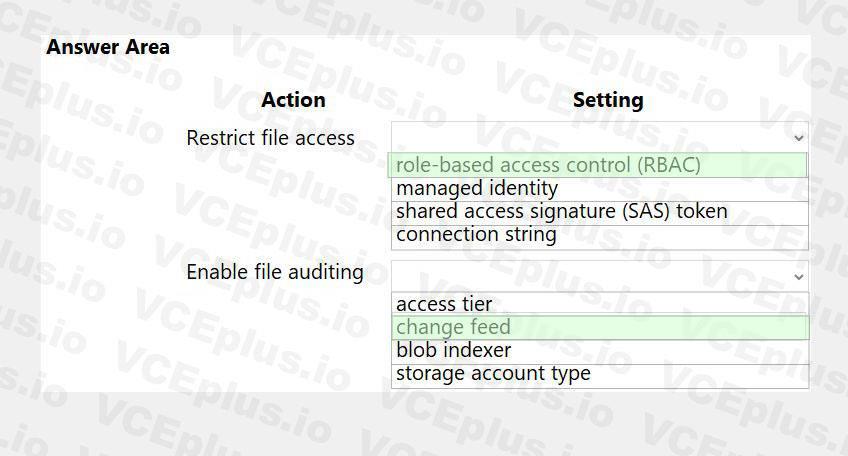Click the Action column header
This screenshot has width=848, height=456.
coord(294,100)
